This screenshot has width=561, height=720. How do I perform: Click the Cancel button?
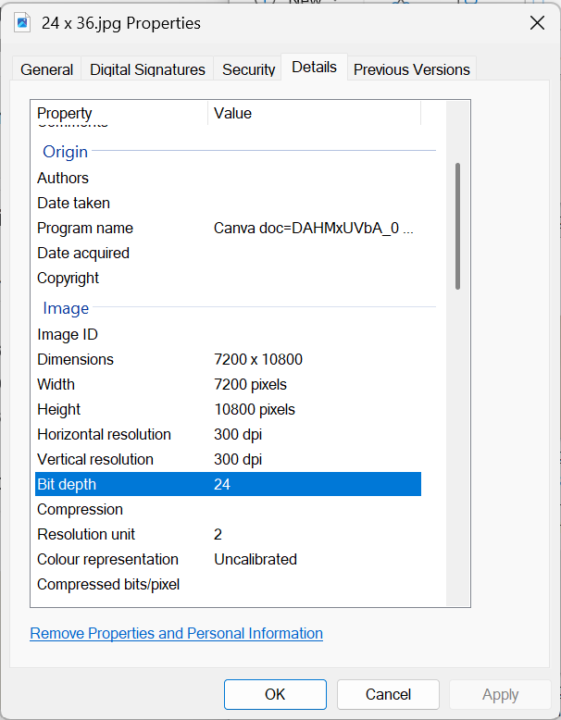pyautogui.click(x=388, y=694)
